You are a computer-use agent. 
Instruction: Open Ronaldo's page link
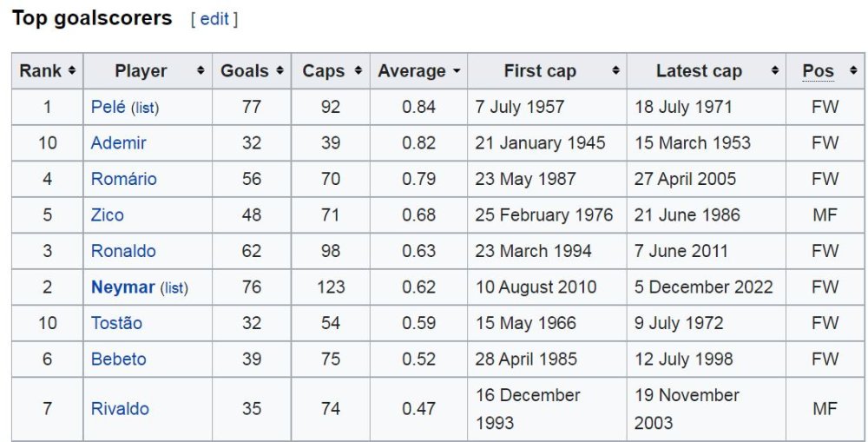tap(123, 251)
